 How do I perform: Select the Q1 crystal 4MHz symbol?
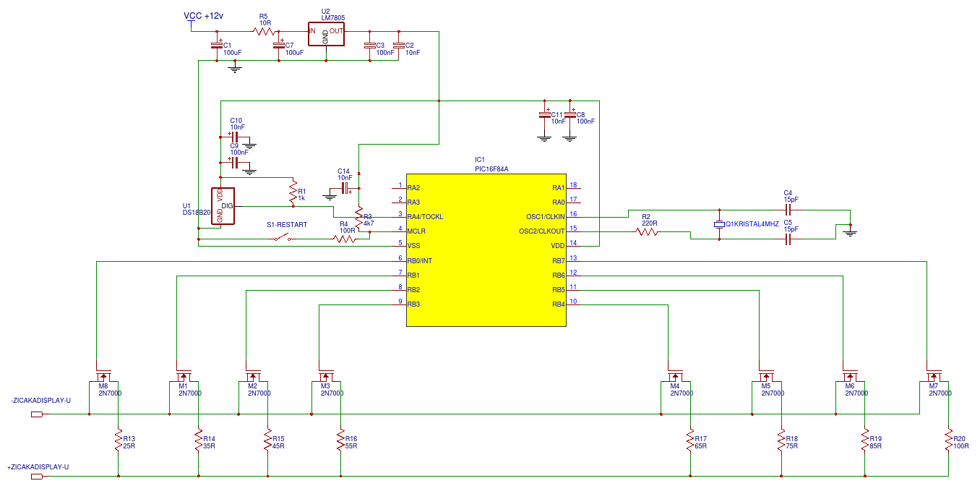click(x=719, y=224)
